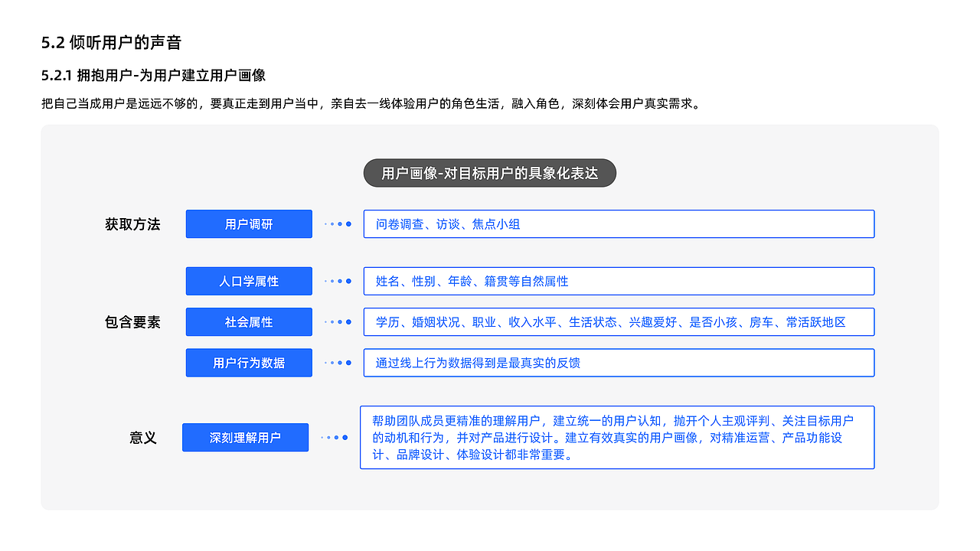
Task: Click the 用户画像 dark title pill
Action: [489, 173]
